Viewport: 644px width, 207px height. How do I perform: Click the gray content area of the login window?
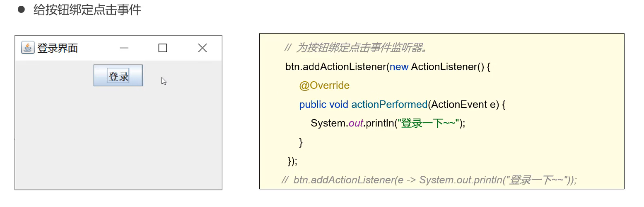pyautogui.click(x=118, y=137)
